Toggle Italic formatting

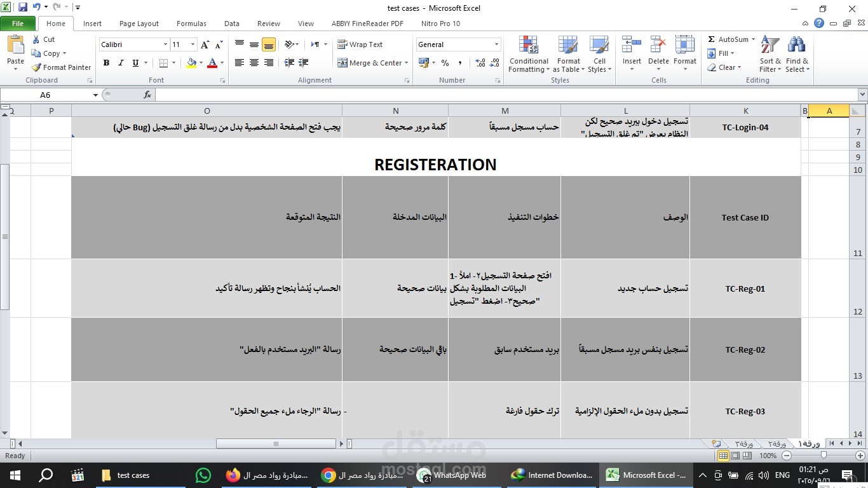tap(121, 63)
